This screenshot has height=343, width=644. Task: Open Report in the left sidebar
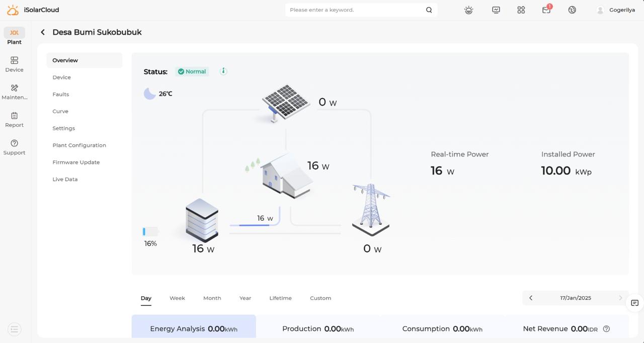tap(14, 120)
